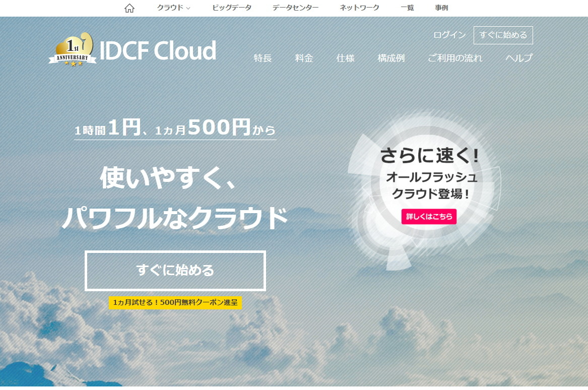
Task: Click the ログイン link
Action: pos(449,35)
